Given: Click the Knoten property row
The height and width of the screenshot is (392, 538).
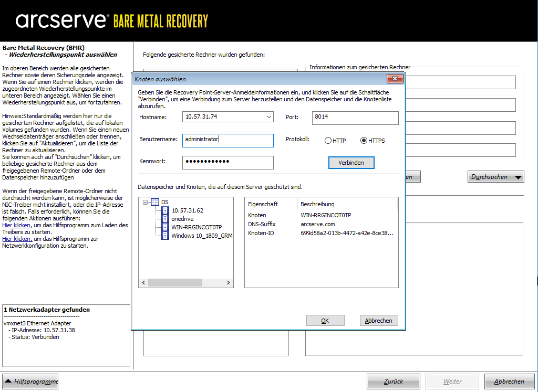Looking at the screenshot, I should 322,215.
